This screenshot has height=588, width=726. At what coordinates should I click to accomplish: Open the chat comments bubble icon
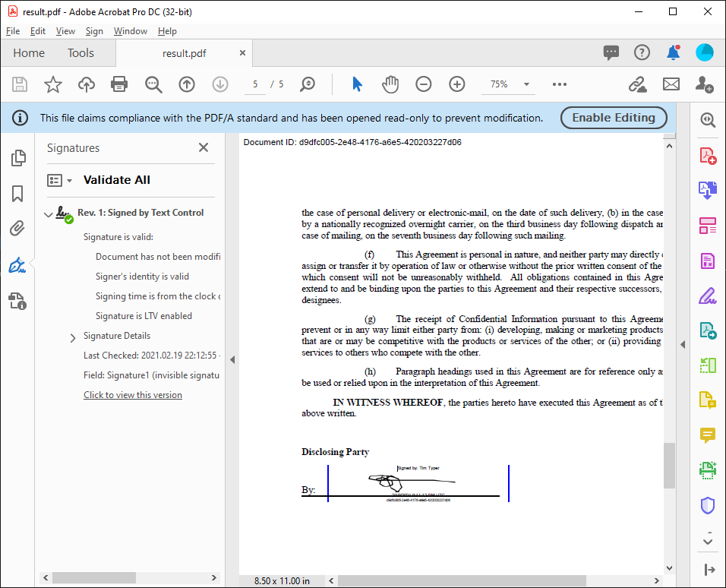(611, 53)
